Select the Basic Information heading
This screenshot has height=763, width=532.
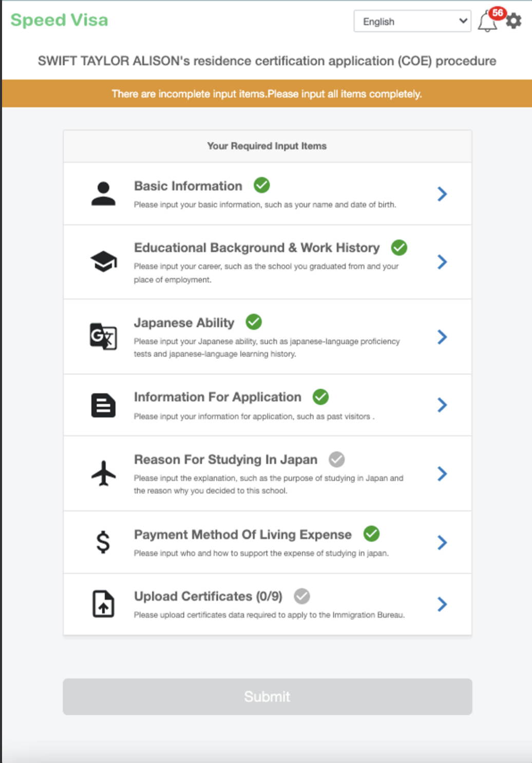188,186
